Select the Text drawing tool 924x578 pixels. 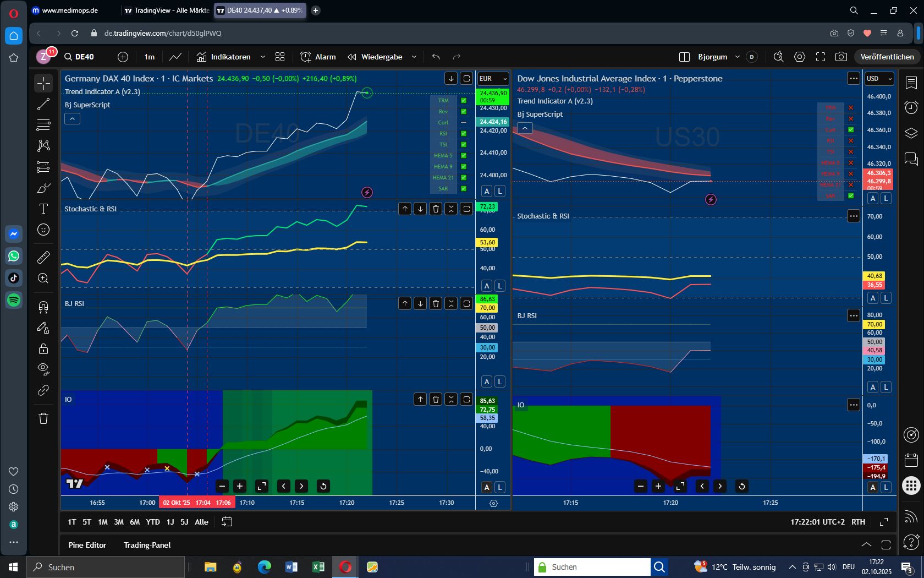click(43, 209)
